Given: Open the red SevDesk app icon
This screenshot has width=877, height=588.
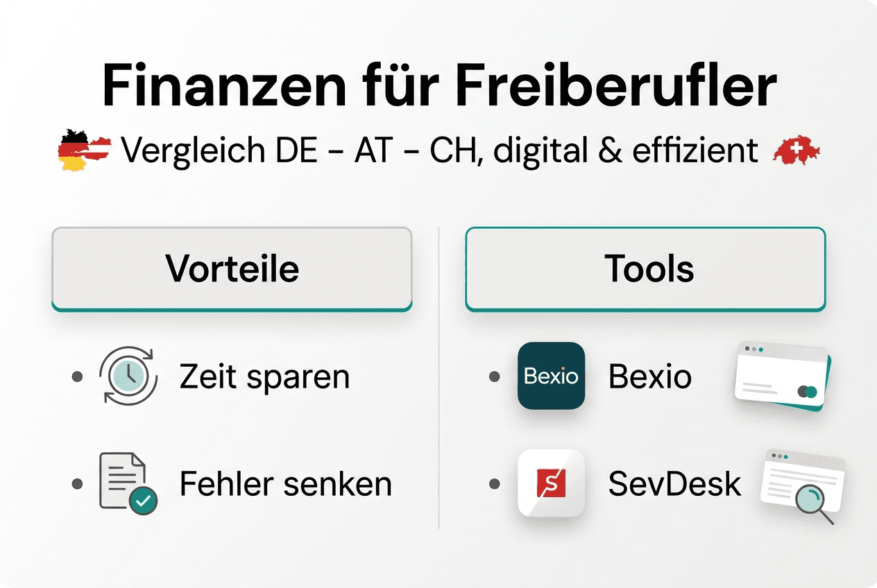Looking at the screenshot, I should point(551,483).
